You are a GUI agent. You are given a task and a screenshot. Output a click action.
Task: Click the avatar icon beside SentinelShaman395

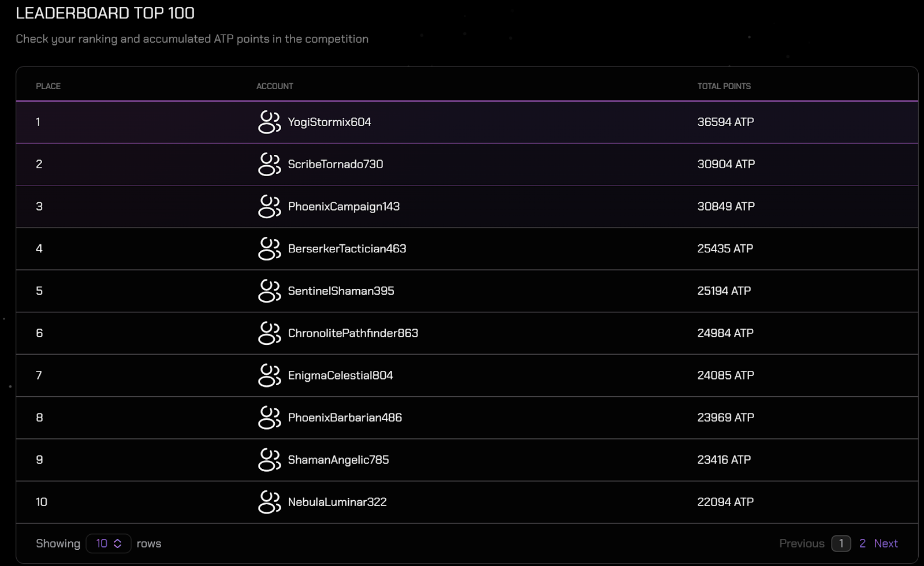pyautogui.click(x=269, y=291)
